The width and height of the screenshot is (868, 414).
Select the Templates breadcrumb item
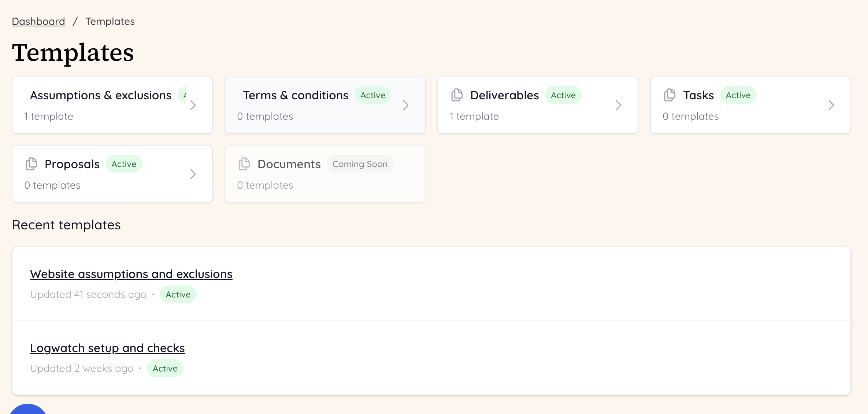[110, 21]
